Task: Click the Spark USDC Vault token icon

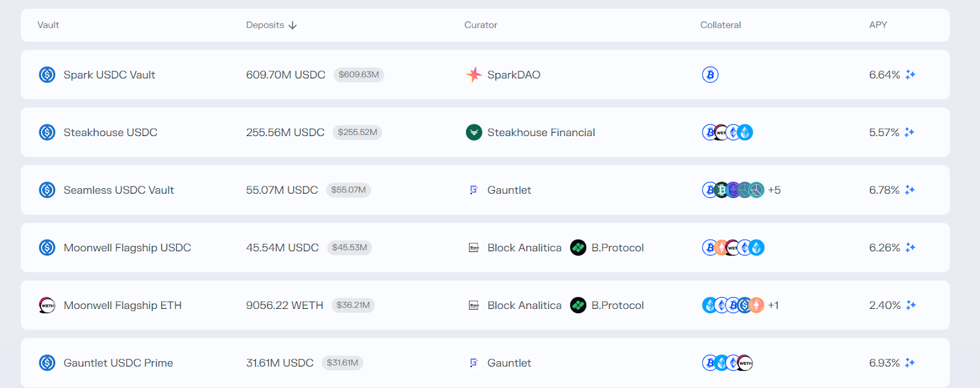Action: pyautogui.click(x=47, y=75)
